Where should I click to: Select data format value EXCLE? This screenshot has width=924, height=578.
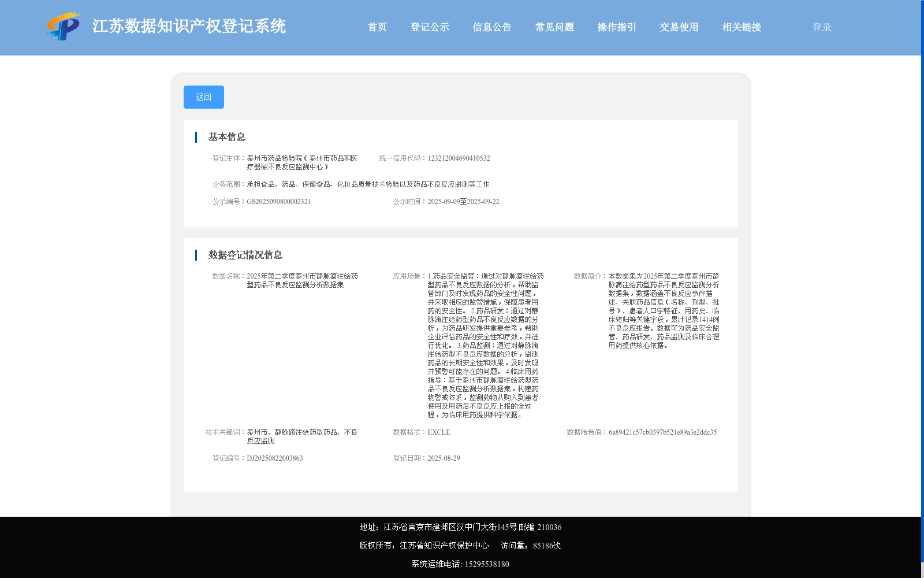pos(439,432)
